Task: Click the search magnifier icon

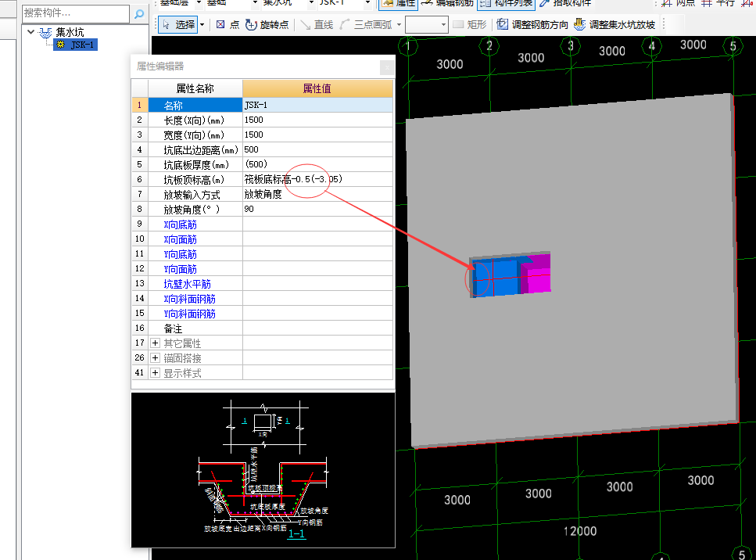Action: tap(139, 13)
